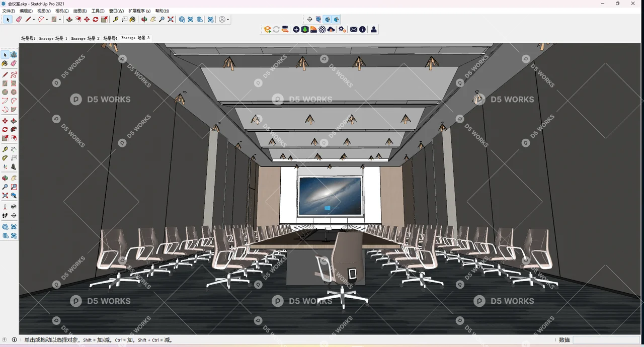
Task: Start Enscape rendering from its toolbar
Action: pos(267,29)
